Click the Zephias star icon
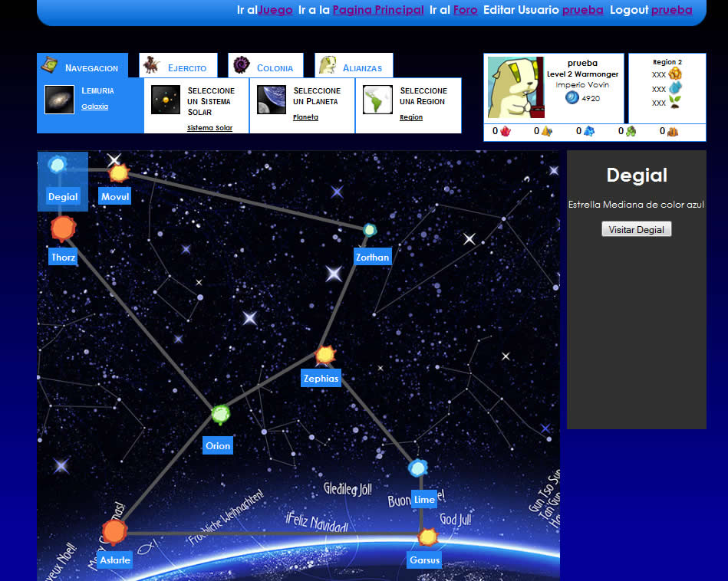The image size is (728, 581). click(325, 355)
